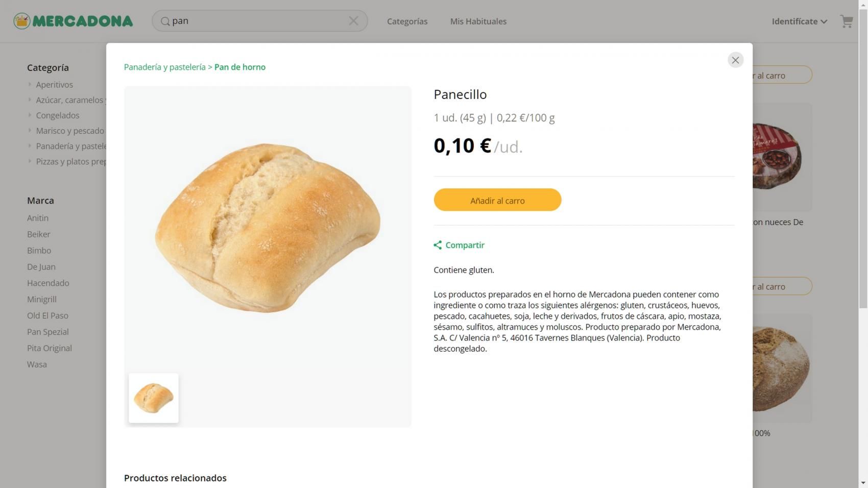
Task: Clear the search using the X icon
Action: (353, 20)
